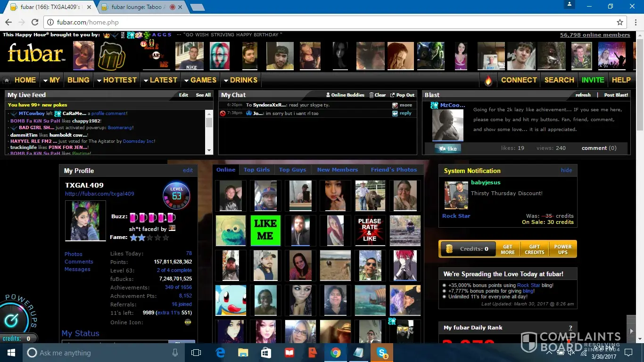Viewport: 644px width, 362px height.
Task: Click the Cortana 'Ask me anything' search box
Action: click(x=101, y=353)
